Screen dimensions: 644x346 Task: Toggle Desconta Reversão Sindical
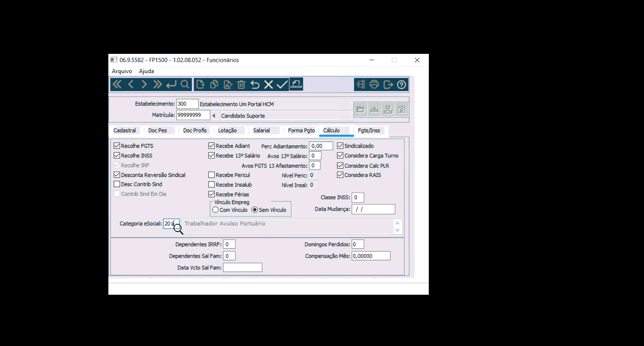pos(117,175)
